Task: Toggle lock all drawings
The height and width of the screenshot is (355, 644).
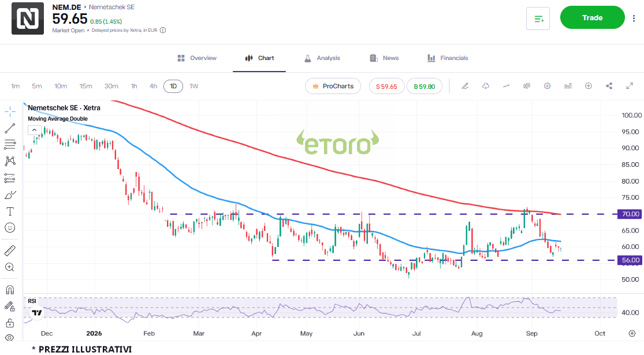Action: [10, 323]
